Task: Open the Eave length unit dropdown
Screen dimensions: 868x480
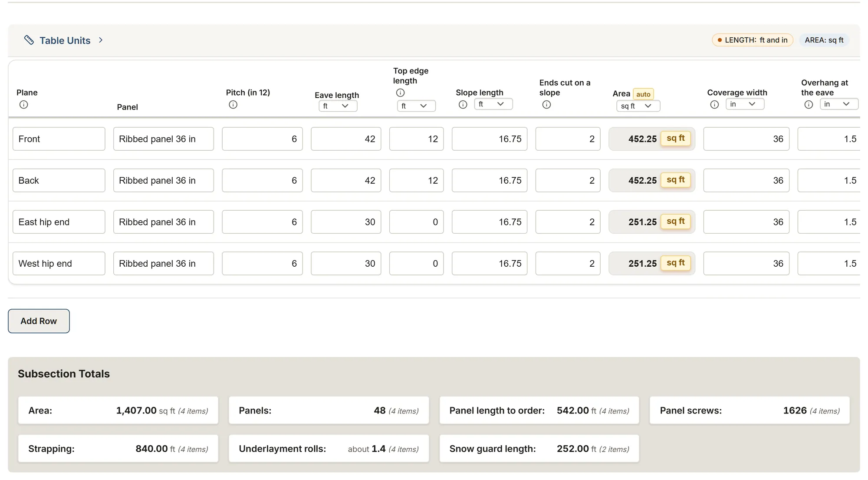Action: point(338,106)
